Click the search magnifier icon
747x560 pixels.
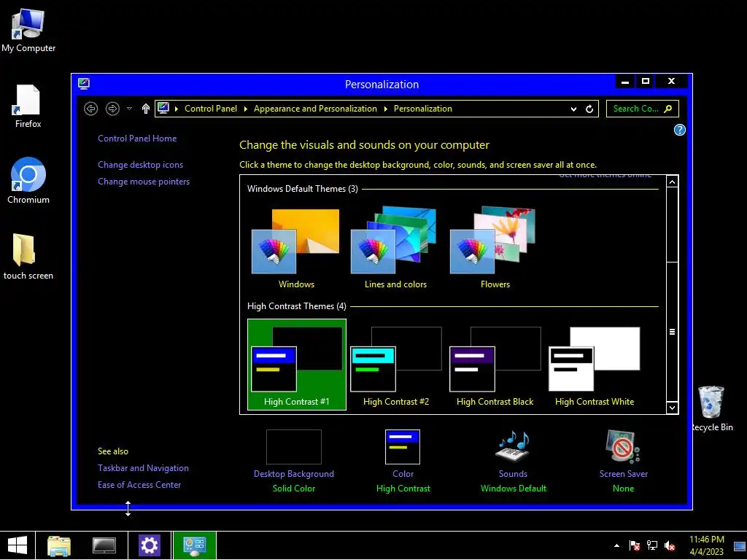(x=668, y=109)
